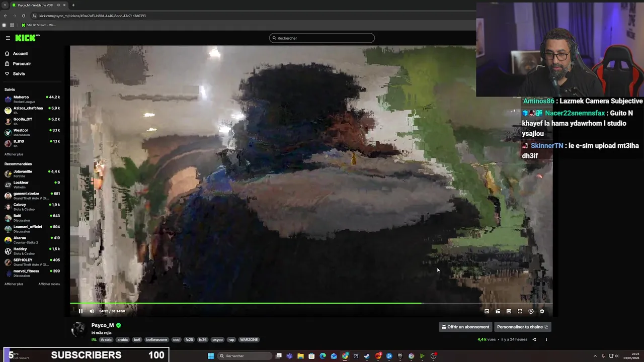Select the fc25 tag
The image size is (644, 362).
coord(189,340)
